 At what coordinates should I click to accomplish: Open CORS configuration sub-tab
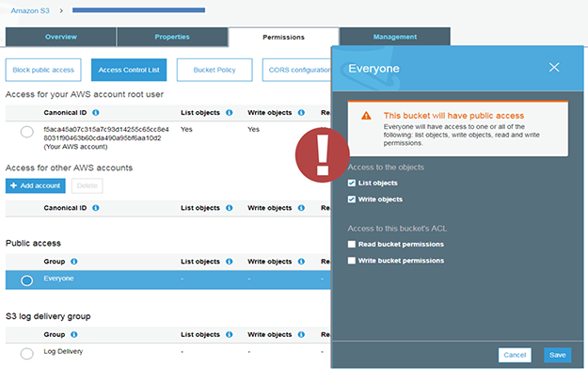click(297, 70)
